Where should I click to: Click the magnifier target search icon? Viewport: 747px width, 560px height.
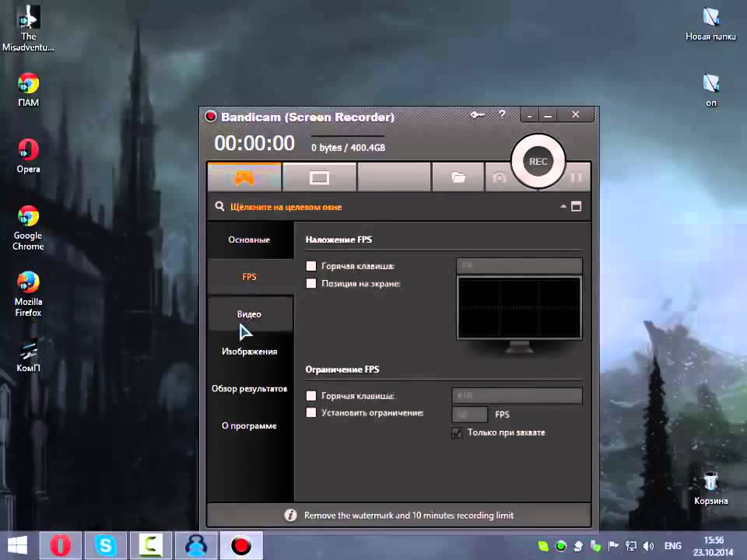219,207
